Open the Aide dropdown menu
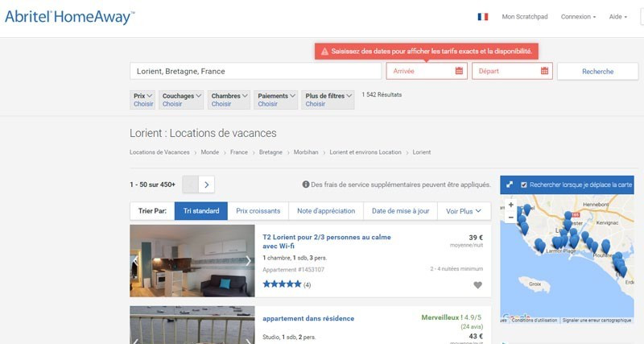Image resolution: width=644 pixels, height=344 pixels. pyautogui.click(x=617, y=17)
